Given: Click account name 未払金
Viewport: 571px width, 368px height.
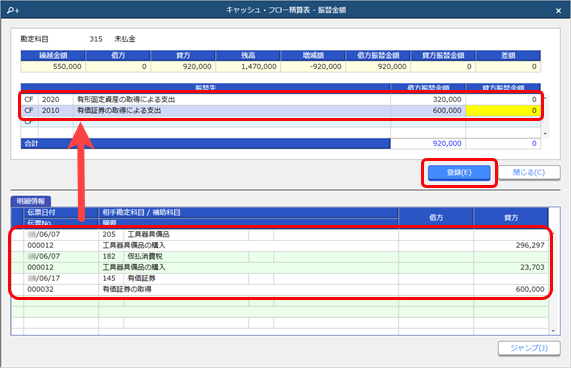Looking at the screenshot, I should tap(125, 39).
